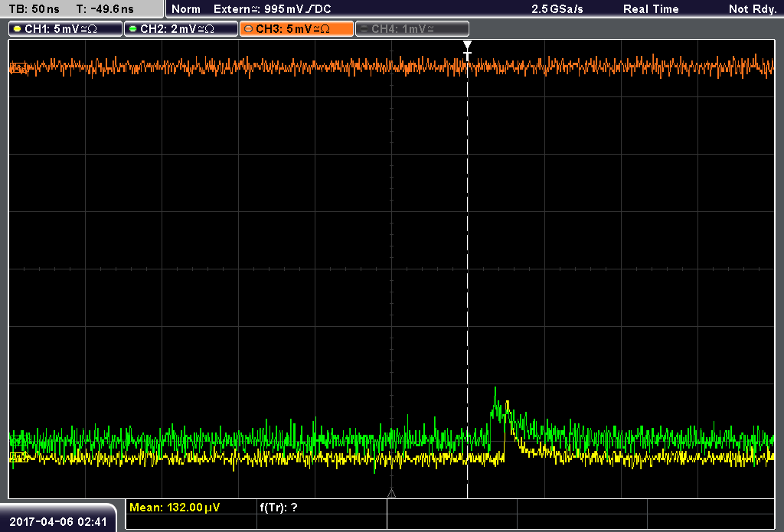Click the yellow CH1 ground level marker

18,457
